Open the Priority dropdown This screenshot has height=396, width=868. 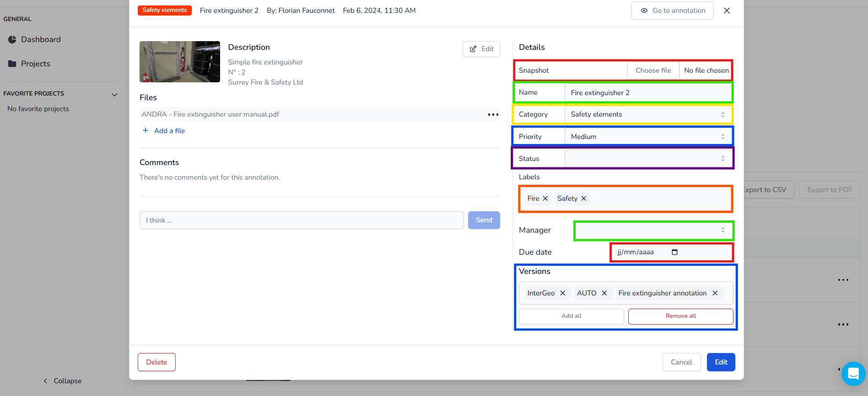click(647, 137)
